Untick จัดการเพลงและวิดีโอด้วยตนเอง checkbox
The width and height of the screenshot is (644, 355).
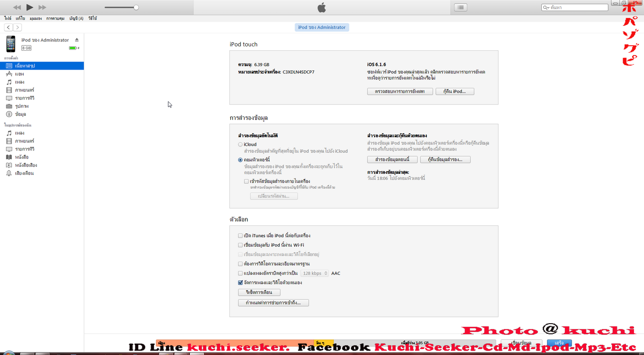tap(240, 283)
